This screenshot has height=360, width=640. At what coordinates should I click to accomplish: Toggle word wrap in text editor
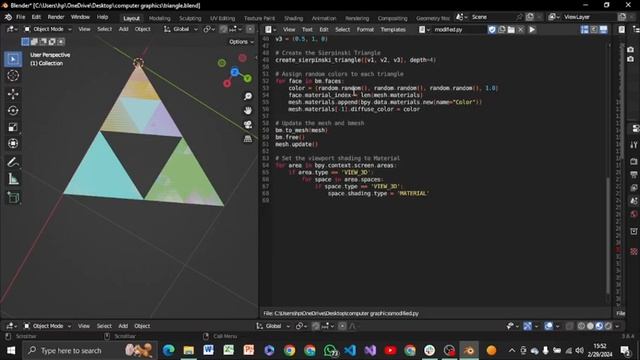(594, 29)
